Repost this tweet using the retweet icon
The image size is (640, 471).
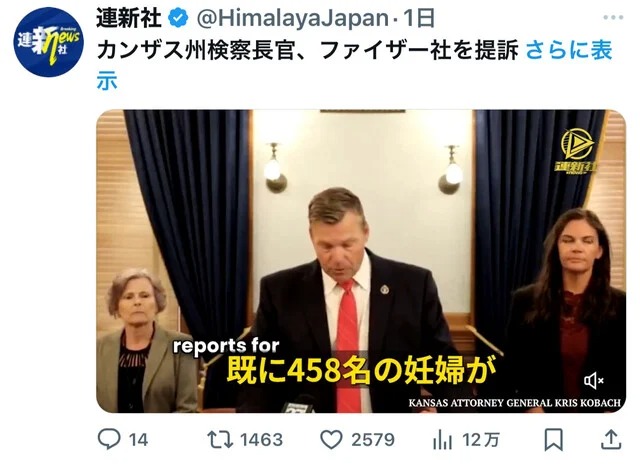click(x=220, y=440)
